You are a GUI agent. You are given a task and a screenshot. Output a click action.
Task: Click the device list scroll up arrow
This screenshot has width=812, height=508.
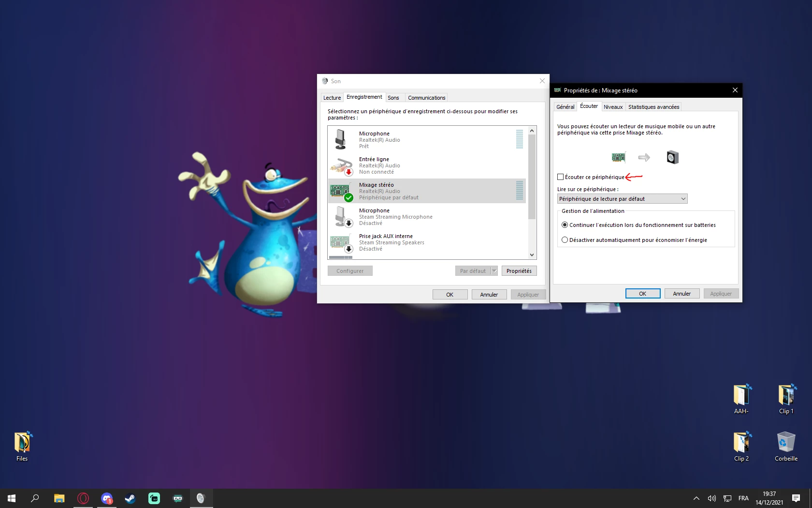[532, 131]
